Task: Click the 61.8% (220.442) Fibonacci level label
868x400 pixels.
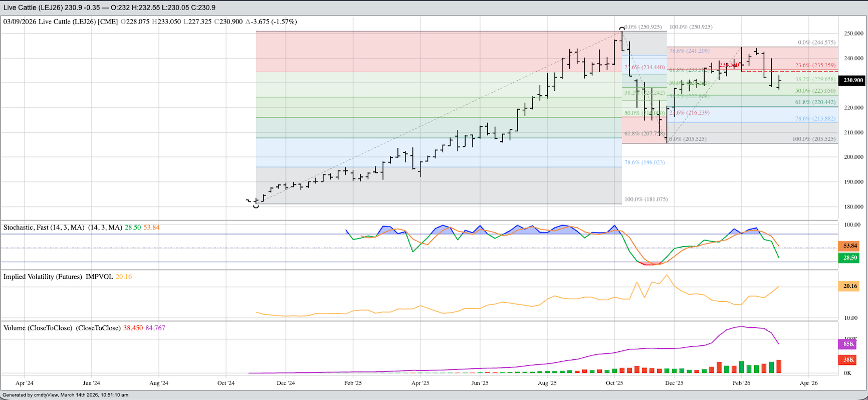Action: click(x=815, y=102)
